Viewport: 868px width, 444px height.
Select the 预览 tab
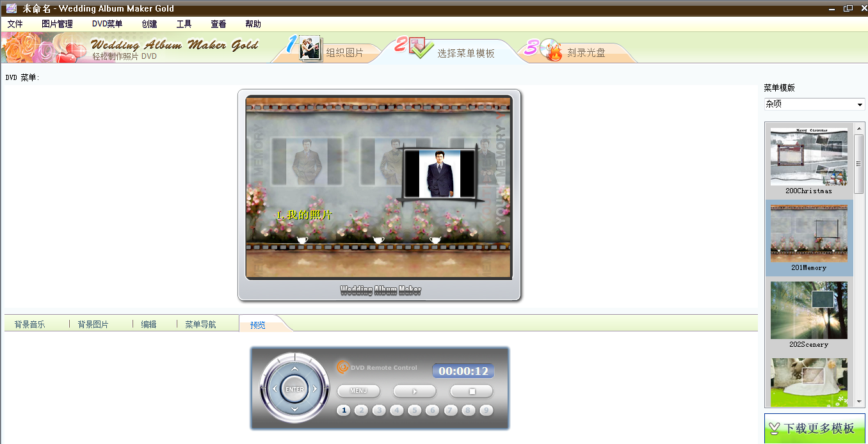point(258,325)
